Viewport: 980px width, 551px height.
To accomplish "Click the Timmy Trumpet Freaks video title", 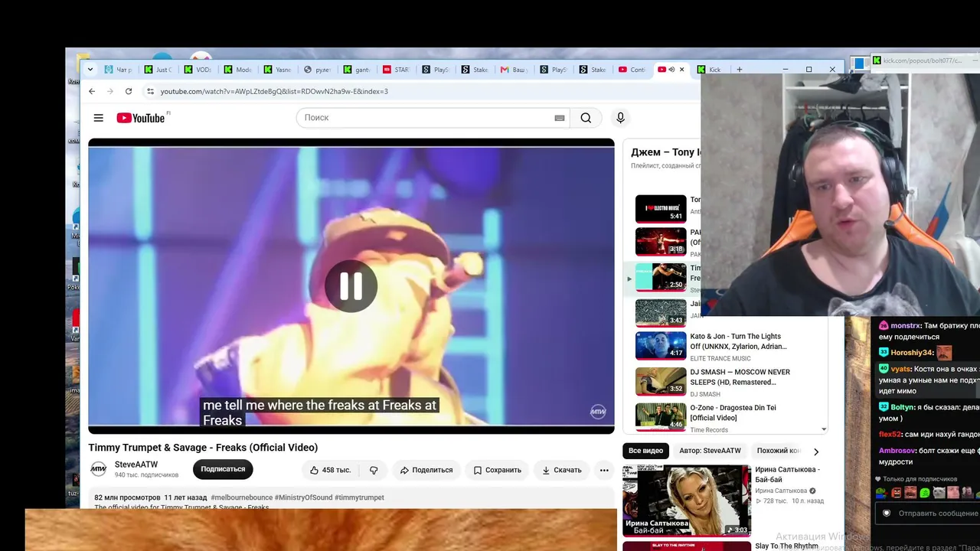I will click(x=203, y=448).
